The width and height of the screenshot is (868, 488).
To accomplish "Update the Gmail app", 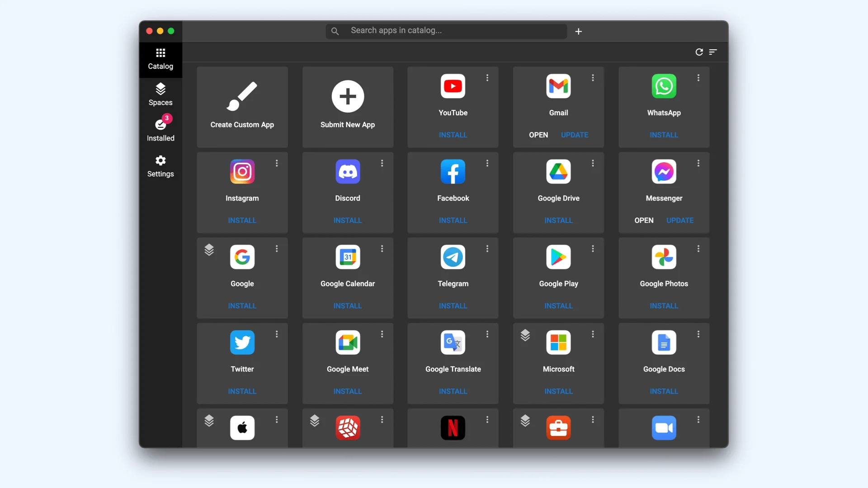I will [x=575, y=135].
